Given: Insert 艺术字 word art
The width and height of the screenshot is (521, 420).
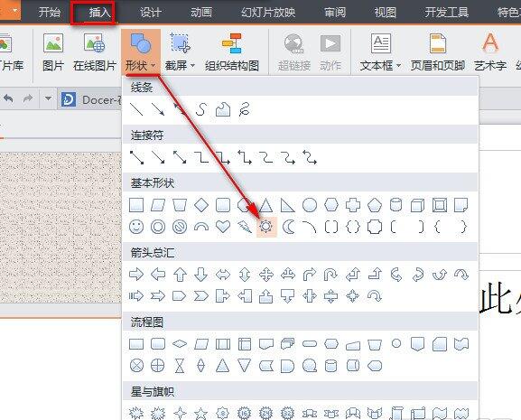Looking at the screenshot, I should point(490,52).
